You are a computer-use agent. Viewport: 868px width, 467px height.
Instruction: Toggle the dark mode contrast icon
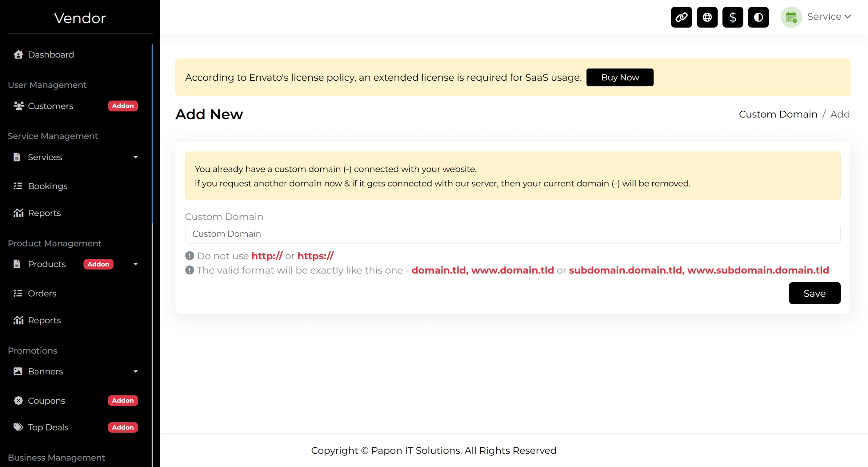pos(758,17)
